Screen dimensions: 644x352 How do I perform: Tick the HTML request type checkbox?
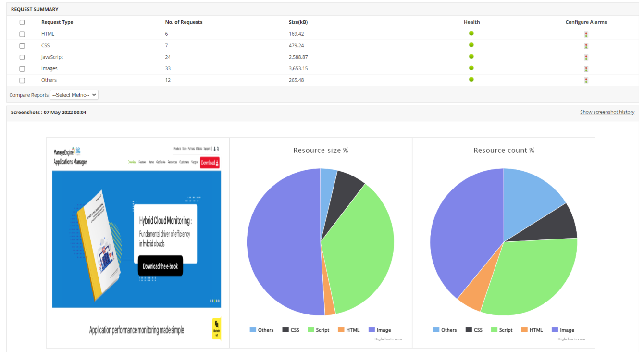pyautogui.click(x=22, y=34)
